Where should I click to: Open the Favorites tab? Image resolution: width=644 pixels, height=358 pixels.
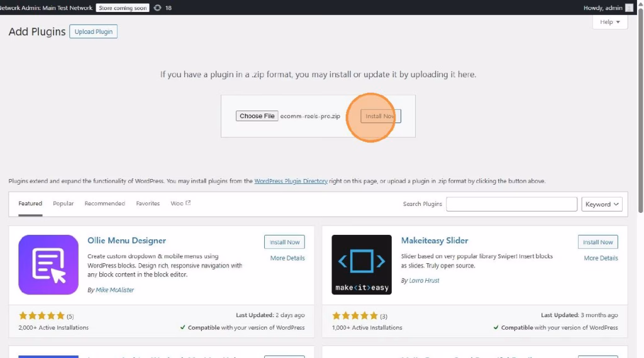click(148, 203)
